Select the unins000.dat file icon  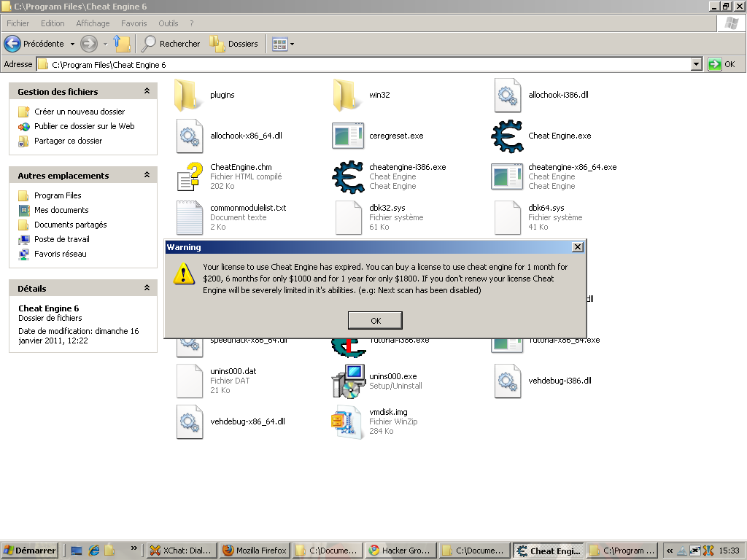(190, 381)
